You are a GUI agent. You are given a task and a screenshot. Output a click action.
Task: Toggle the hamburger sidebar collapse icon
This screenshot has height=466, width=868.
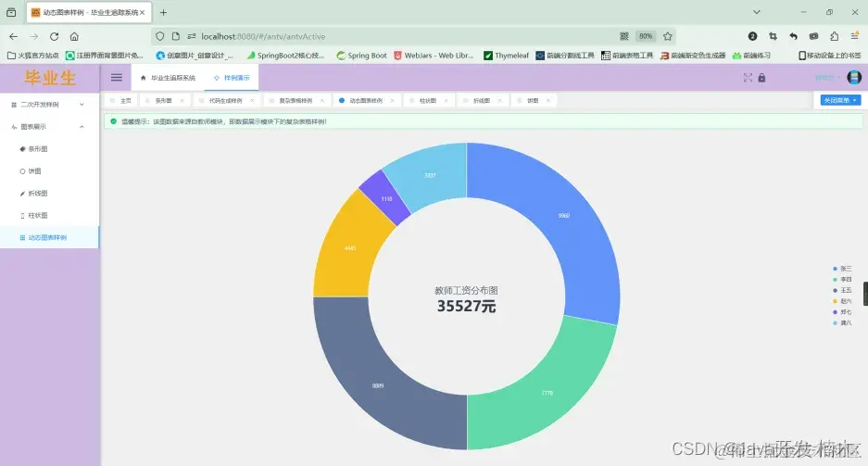point(116,78)
